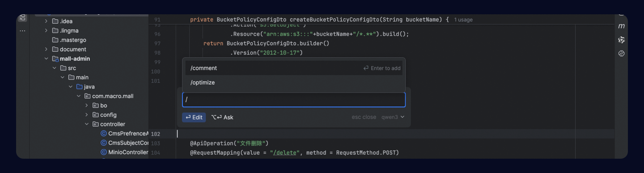Open the Lingma AI assistant icon
This screenshot has width=644, height=173.
click(x=621, y=40)
